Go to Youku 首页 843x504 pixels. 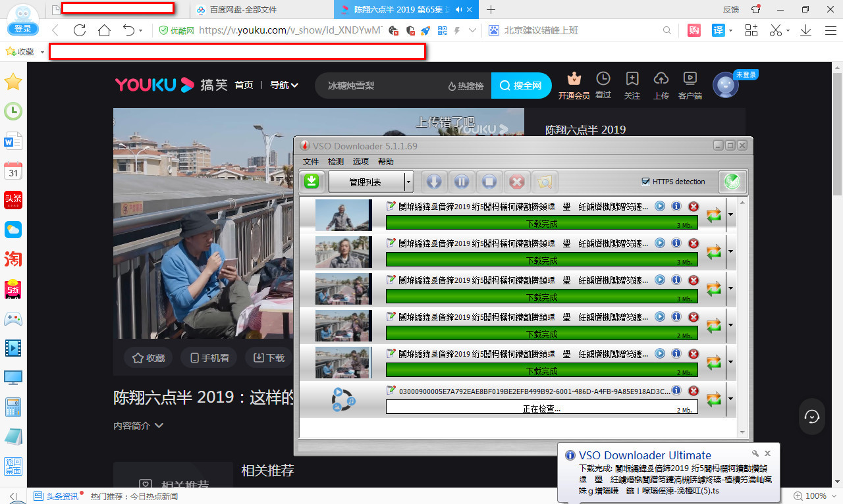244,85
